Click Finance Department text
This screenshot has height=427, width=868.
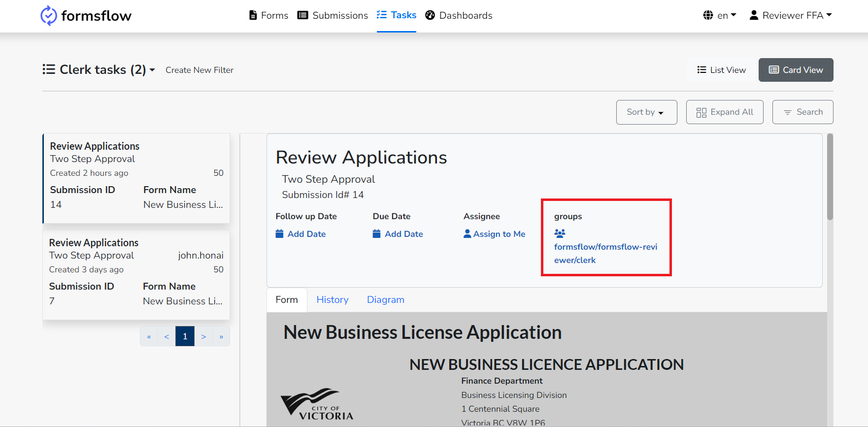pos(502,381)
